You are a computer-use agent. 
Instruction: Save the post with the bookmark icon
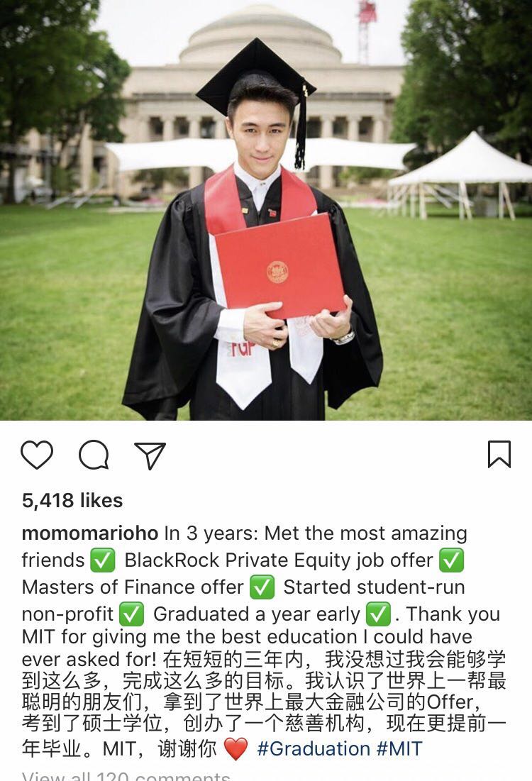tap(499, 455)
